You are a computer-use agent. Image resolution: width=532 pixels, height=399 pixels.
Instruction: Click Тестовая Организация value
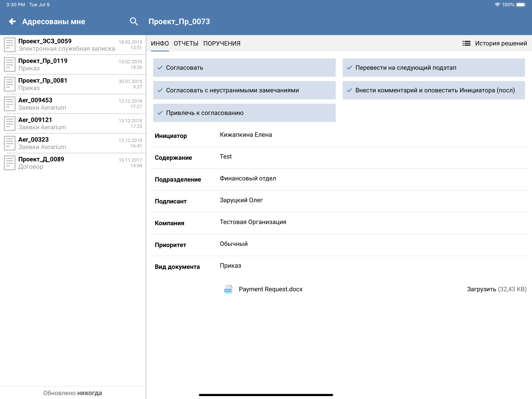(253, 222)
